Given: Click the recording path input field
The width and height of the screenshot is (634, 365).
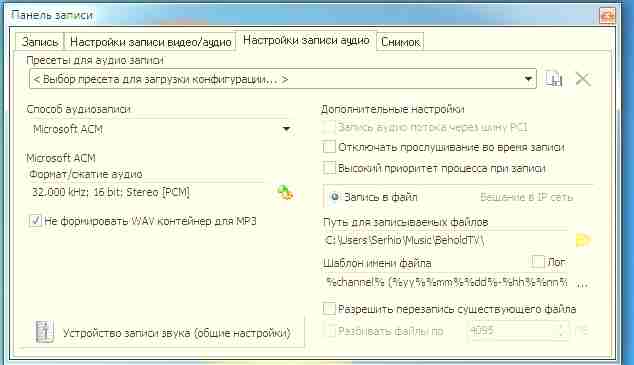Looking at the screenshot, I should coord(446,240).
